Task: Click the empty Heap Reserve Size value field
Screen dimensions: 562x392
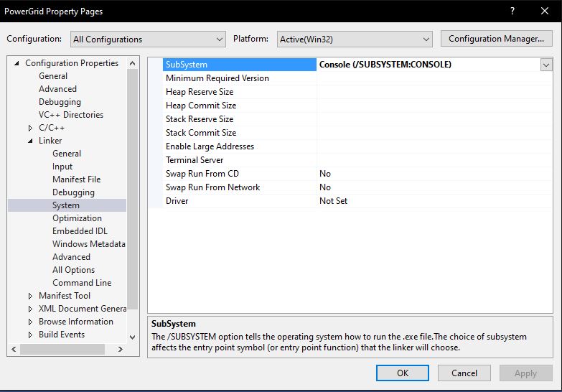Action: point(434,92)
